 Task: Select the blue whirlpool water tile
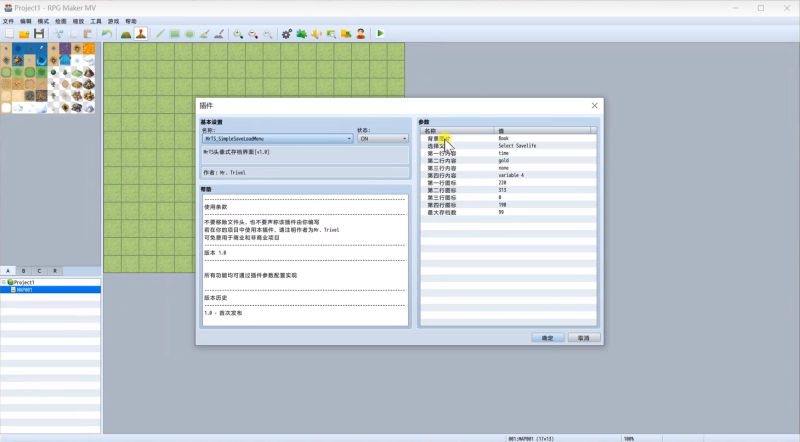[x=41, y=60]
